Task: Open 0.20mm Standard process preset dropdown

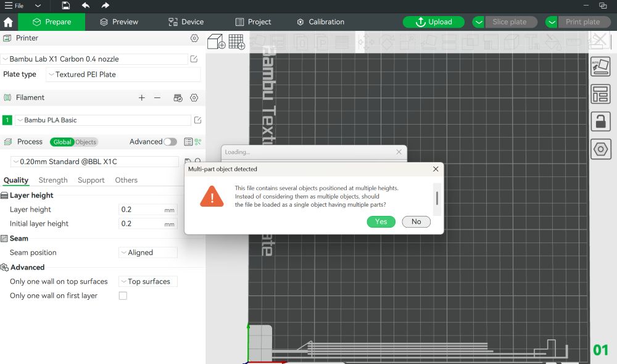Action: (94, 162)
